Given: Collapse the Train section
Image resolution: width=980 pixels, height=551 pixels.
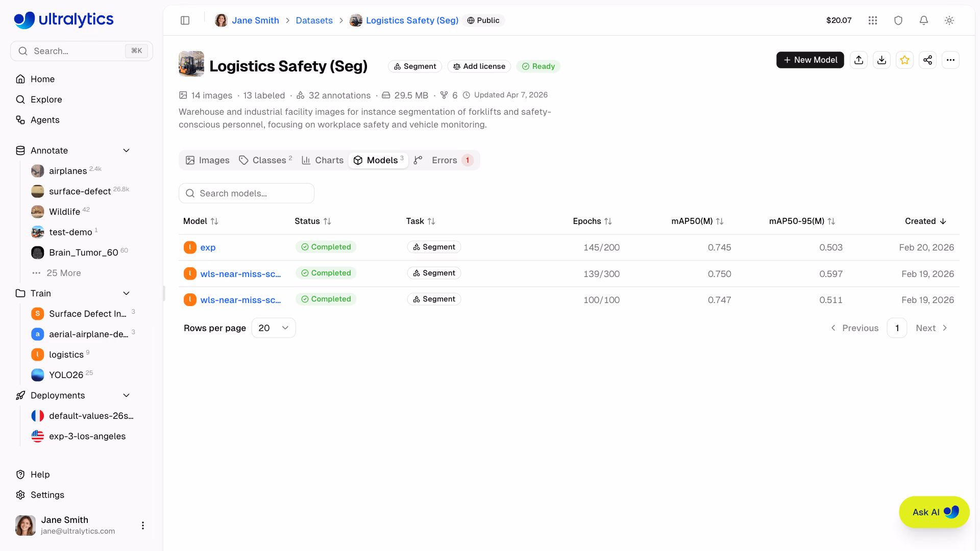Looking at the screenshot, I should [x=127, y=293].
